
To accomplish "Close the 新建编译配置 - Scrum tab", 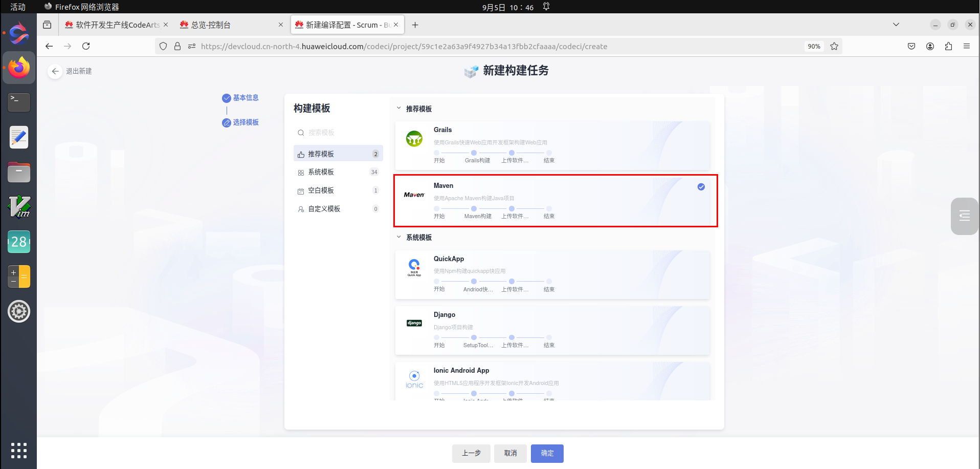I will click(396, 25).
